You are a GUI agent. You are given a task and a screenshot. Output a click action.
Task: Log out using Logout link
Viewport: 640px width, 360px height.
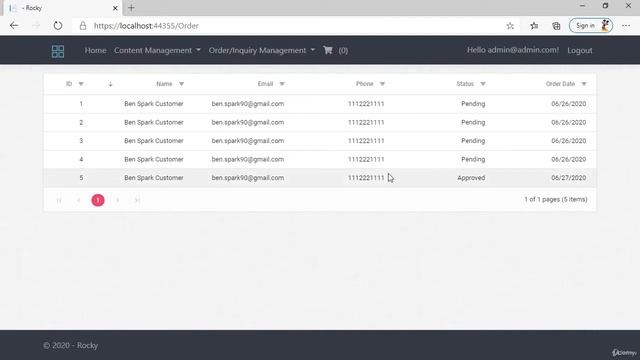click(x=580, y=50)
